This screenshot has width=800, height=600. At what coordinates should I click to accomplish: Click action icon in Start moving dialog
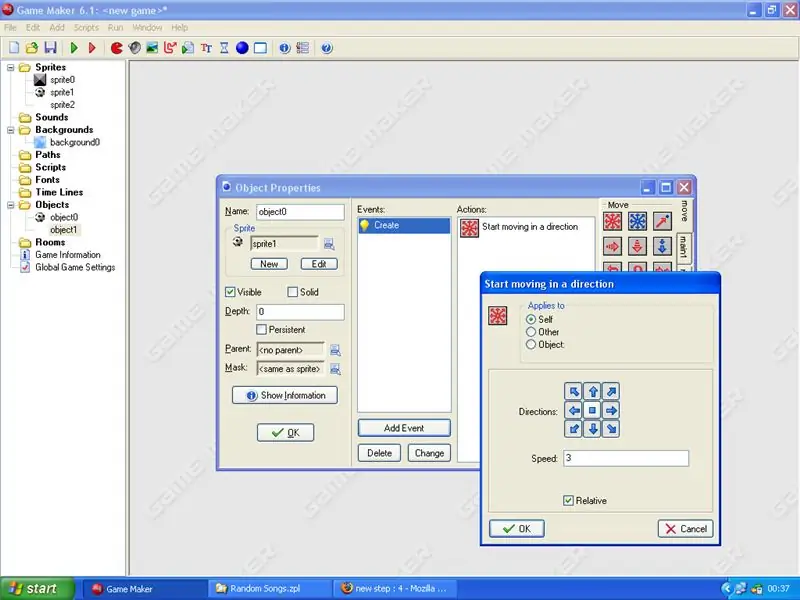click(497, 315)
